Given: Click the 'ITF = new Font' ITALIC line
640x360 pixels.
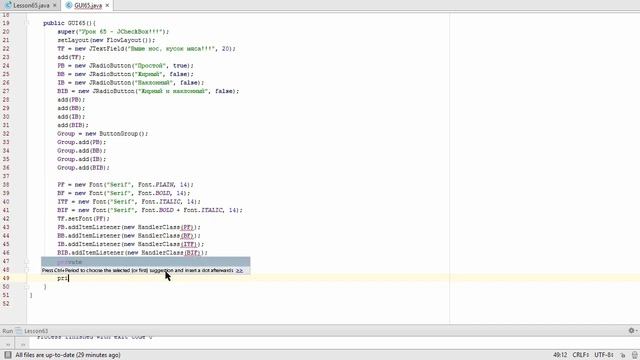Looking at the screenshot, I should 129,202.
